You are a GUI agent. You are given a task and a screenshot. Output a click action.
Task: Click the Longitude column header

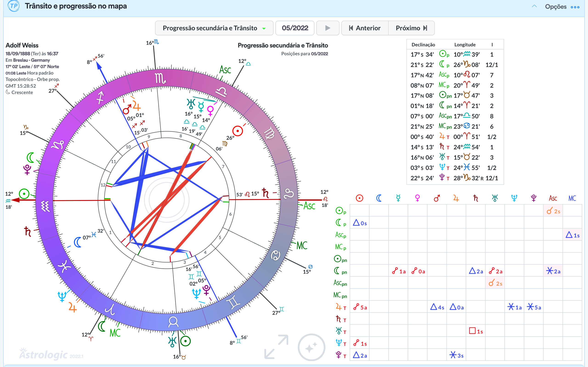click(465, 45)
